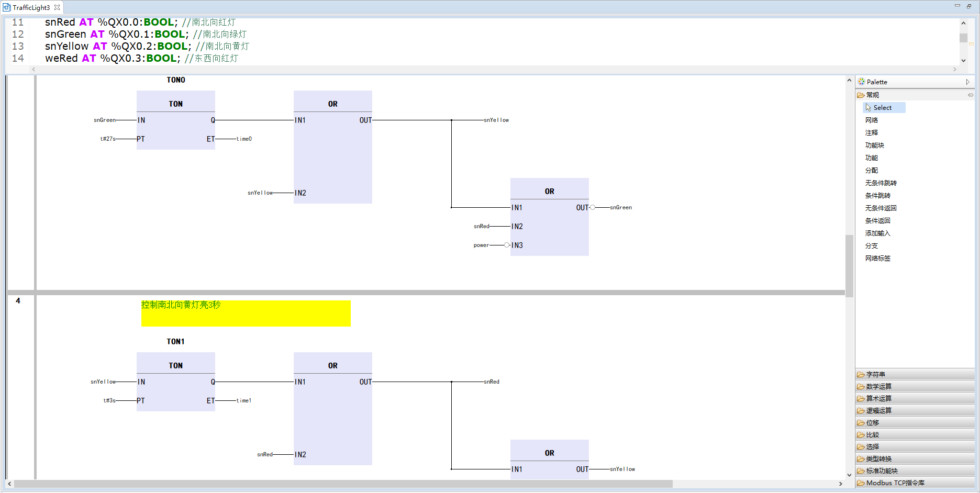This screenshot has height=493, width=980.
Task: Click the 逻辑运算 folder icon
Action: (x=861, y=411)
